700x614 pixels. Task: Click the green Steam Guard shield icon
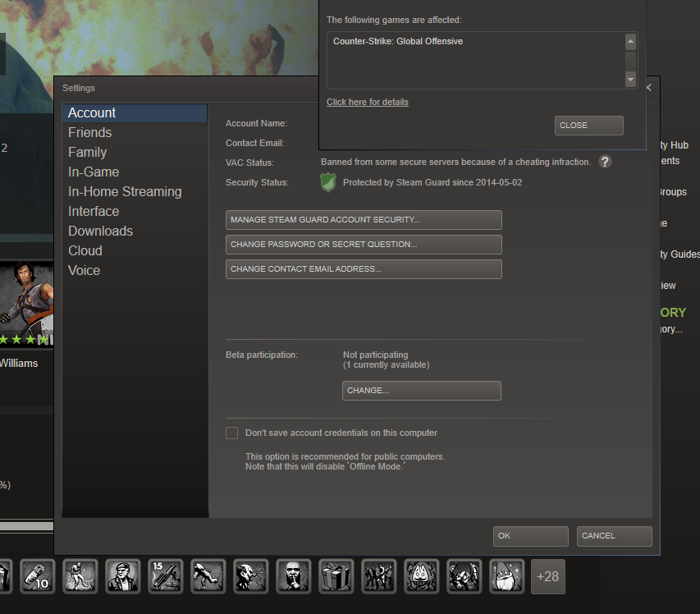328,182
